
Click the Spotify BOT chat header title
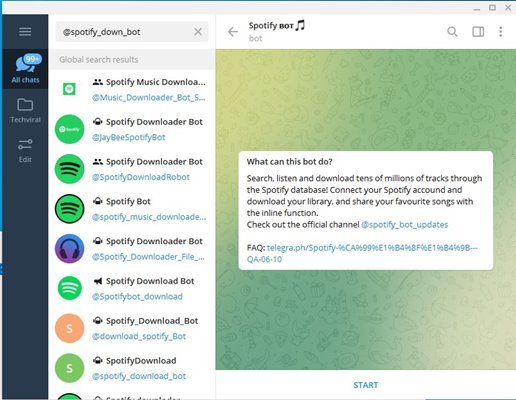(277, 26)
